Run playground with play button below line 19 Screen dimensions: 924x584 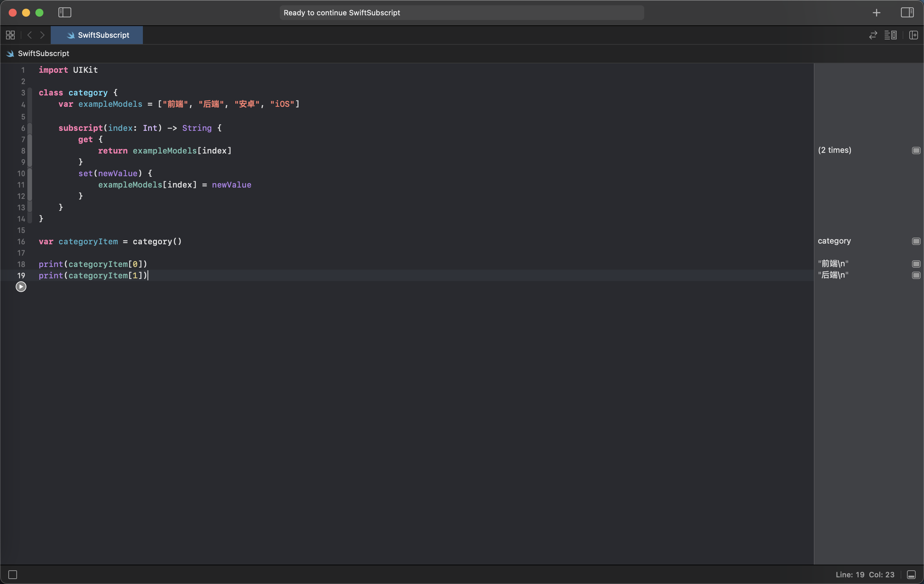(x=21, y=287)
